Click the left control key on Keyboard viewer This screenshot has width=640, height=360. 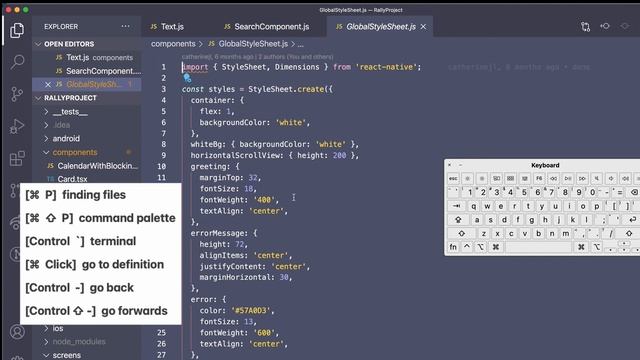(467, 247)
